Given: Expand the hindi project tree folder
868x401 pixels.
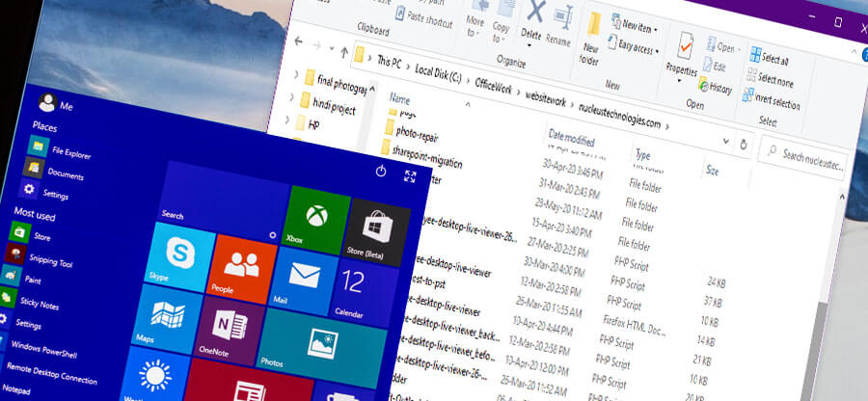Looking at the screenshot, I should click(x=291, y=97).
